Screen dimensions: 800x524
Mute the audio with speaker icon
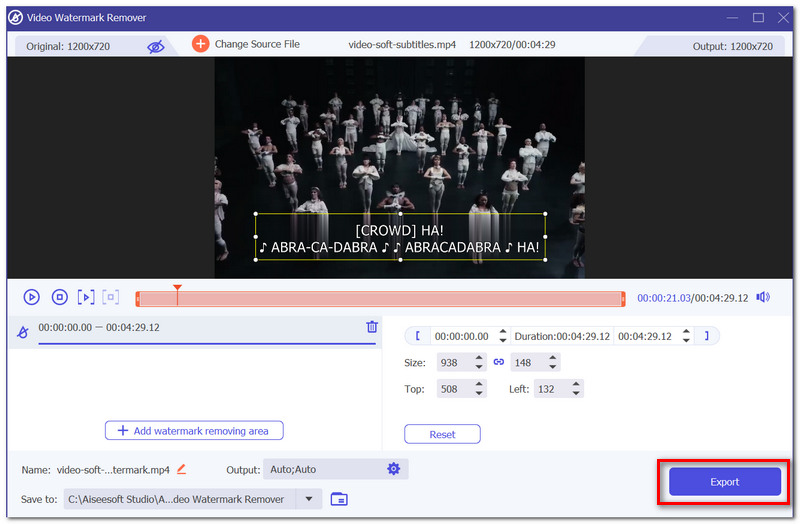point(763,297)
